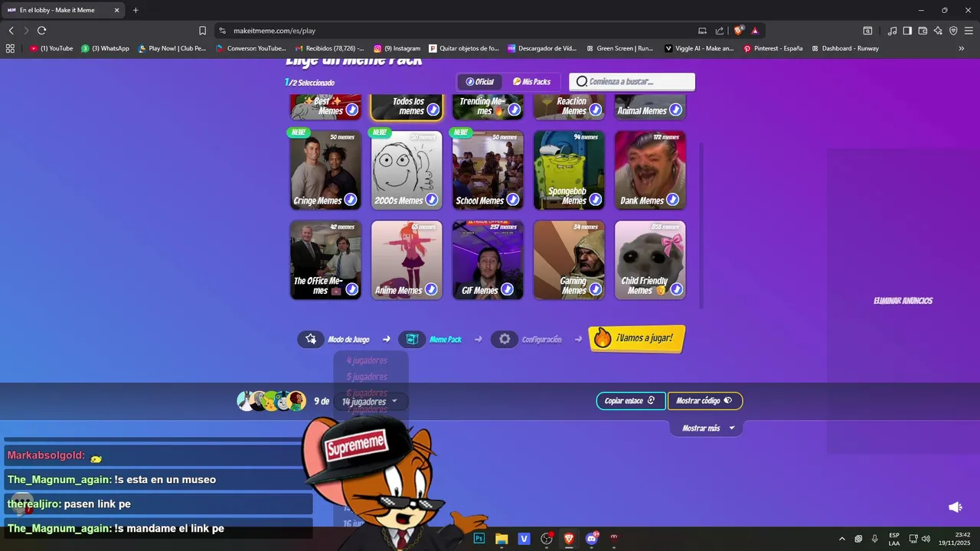The image size is (980, 551).
Task: Open the Brave playlist music icon
Action: 892,31
